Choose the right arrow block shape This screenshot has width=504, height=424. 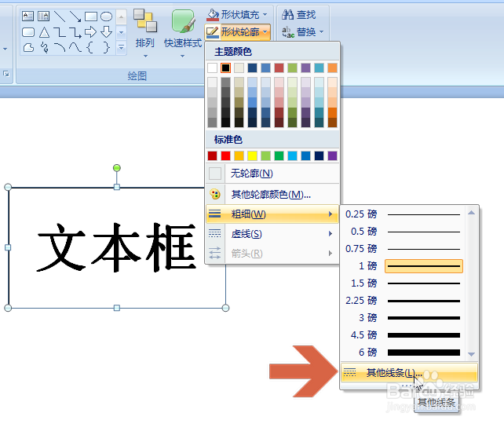coord(90,32)
